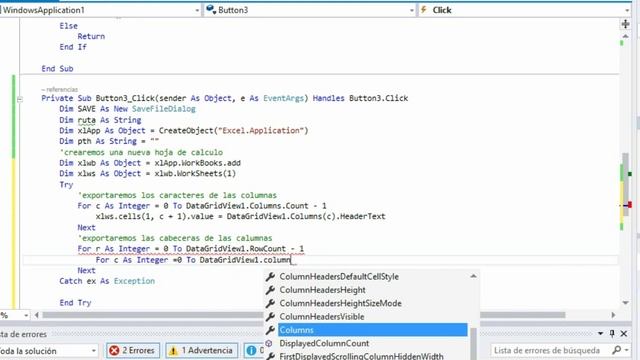Click the End Sub line
Viewport: 640px width, 360px height.
click(x=57, y=69)
